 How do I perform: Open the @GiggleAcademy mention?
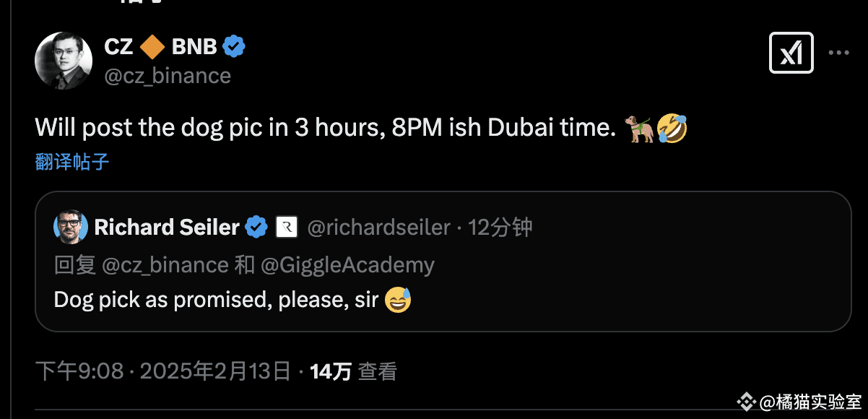(347, 265)
